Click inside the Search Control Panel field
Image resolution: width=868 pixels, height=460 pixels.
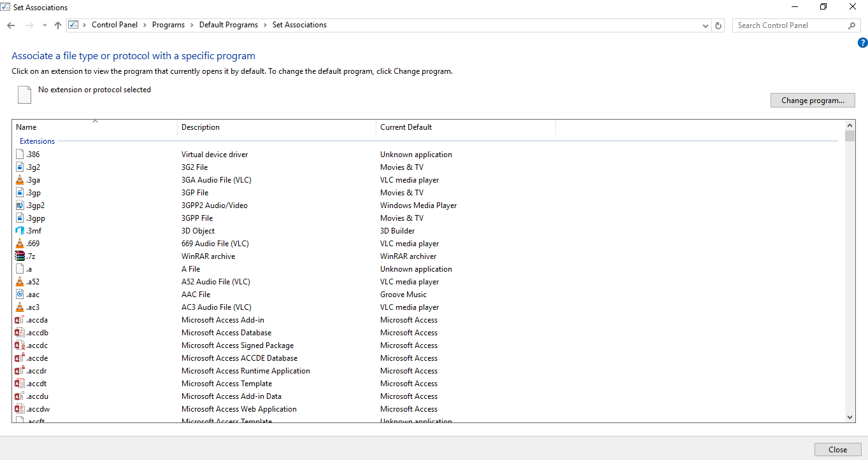[790, 25]
